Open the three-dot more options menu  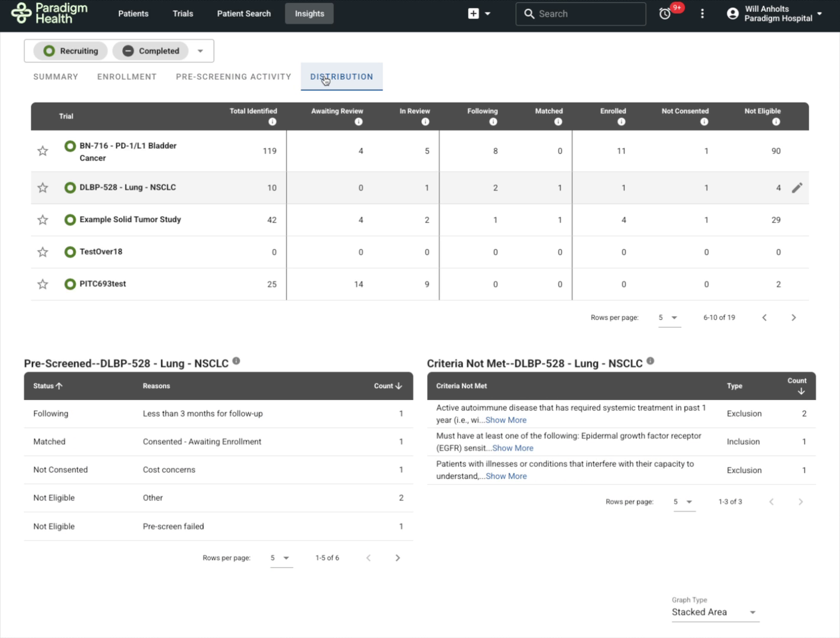click(702, 14)
